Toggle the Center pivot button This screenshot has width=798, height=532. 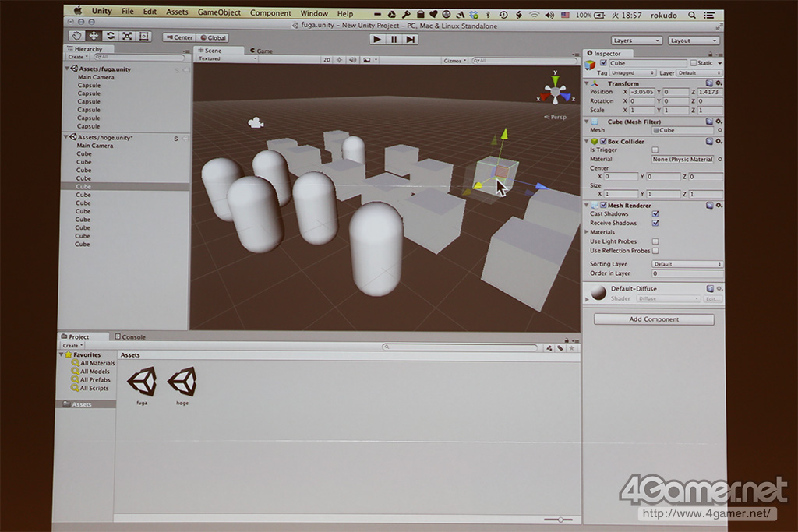point(178,37)
